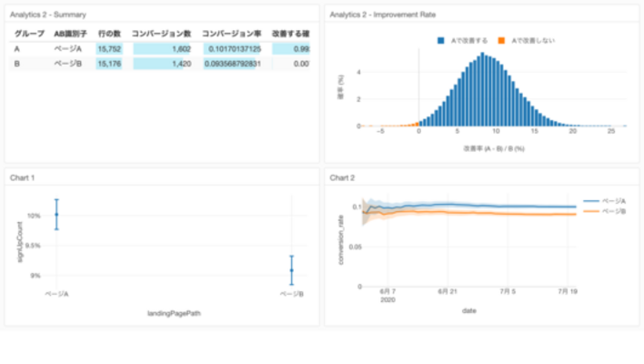Click the 1,602 conversions cell
This screenshot has width=644, height=364.
162,49
